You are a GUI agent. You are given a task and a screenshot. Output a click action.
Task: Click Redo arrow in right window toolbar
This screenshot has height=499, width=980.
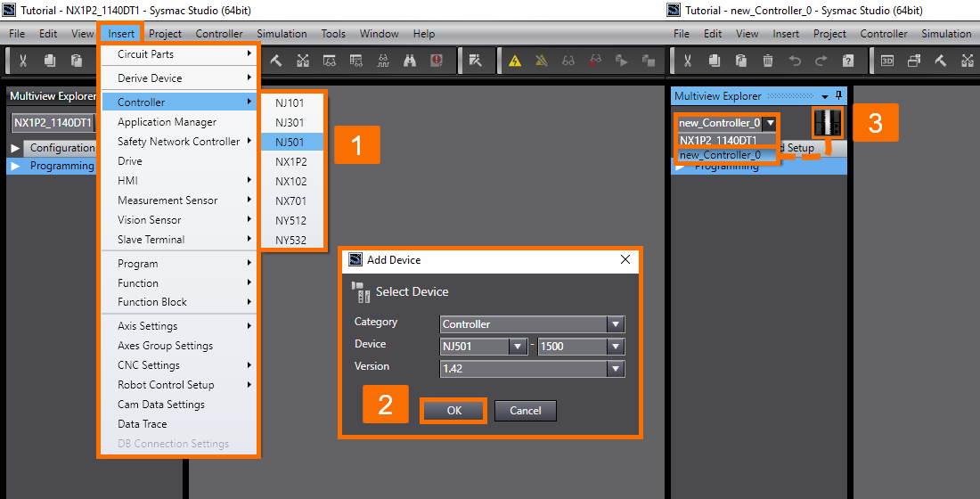pos(821,61)
